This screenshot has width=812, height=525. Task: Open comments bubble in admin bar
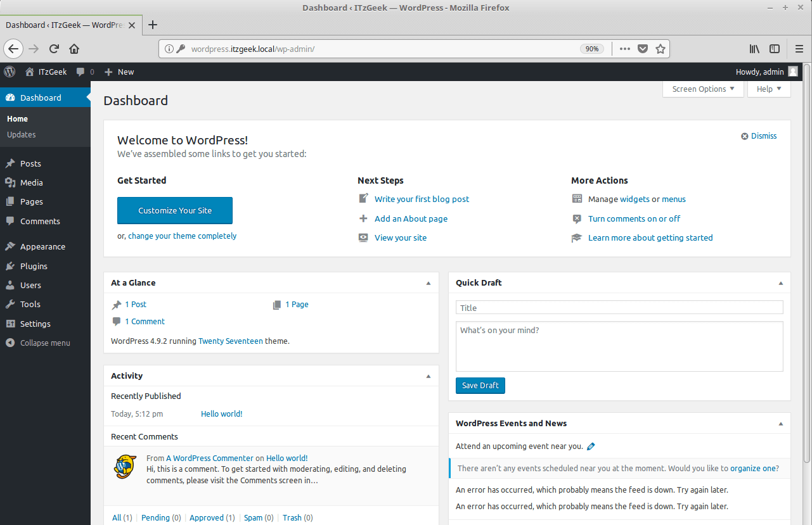coord(81,72)
